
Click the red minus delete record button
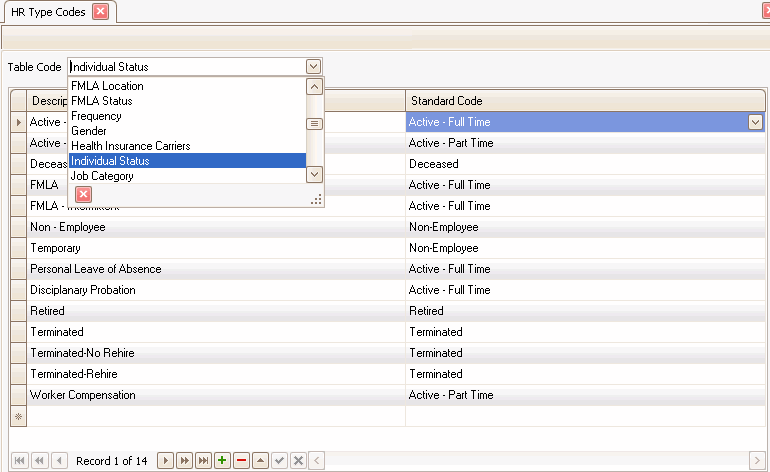click(241, 460)
